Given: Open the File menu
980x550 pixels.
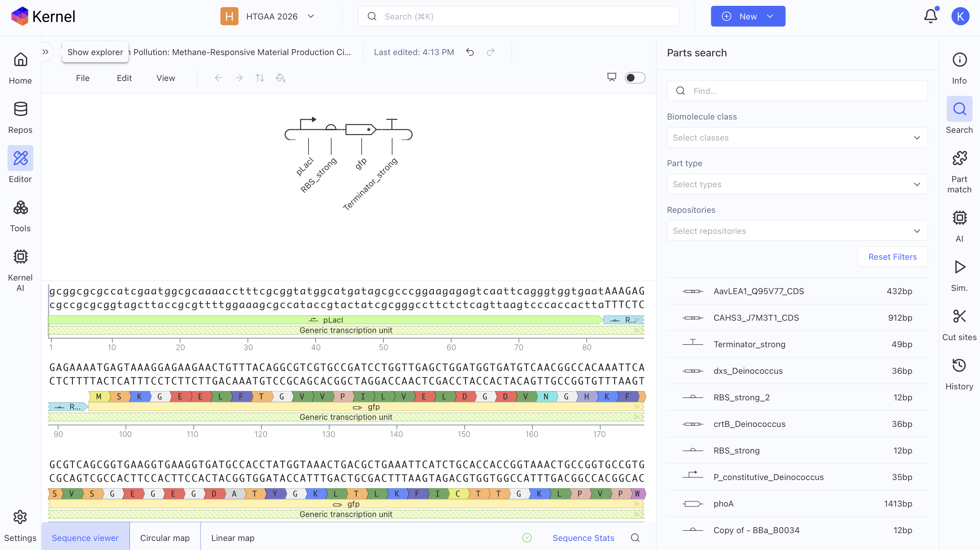Looking at the screenshot, I should (x=83, y=78).
